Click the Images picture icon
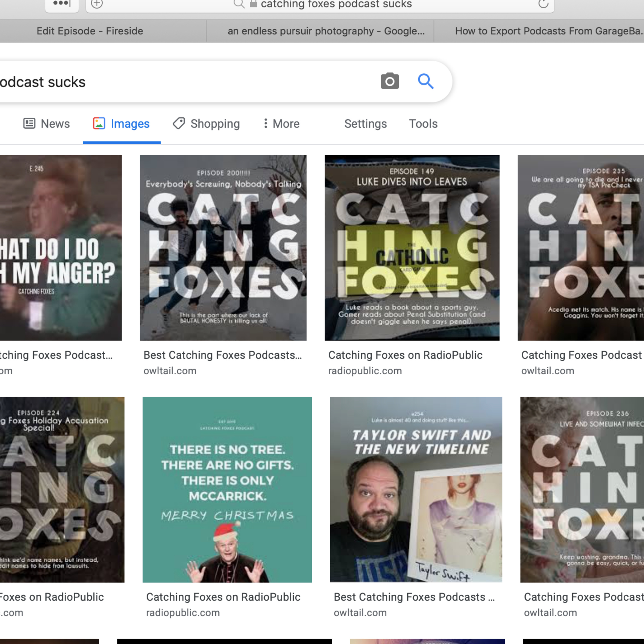This screenshot has width=644, height=644. 99,123
